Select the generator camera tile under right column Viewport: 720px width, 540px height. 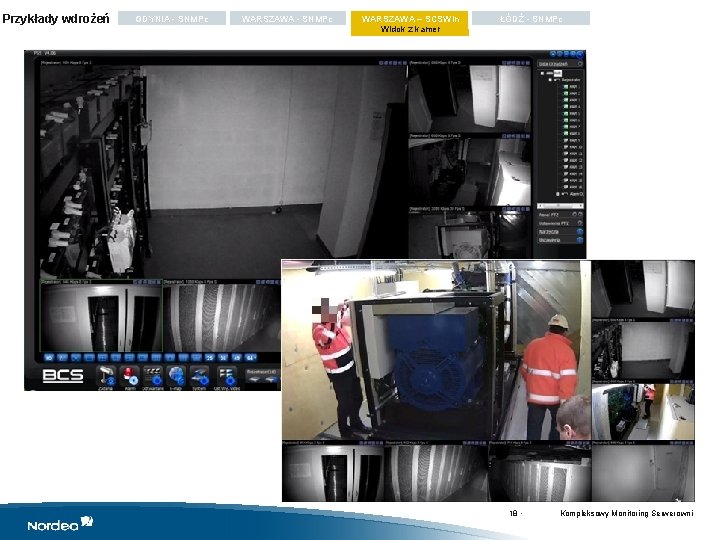pyautogui.click(x=469, y=234)
